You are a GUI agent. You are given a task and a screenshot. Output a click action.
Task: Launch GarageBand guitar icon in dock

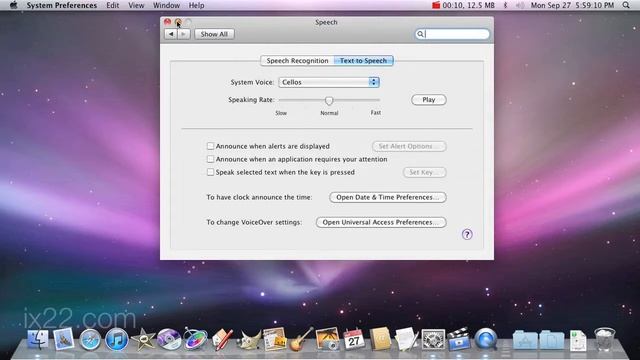[x=301, y=340]
